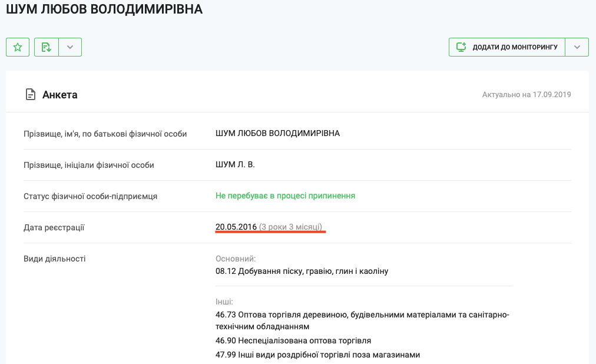Select the 'Анкета' section heading
The height and width of the screenshot is (364, 596).
tap(59, 94)
